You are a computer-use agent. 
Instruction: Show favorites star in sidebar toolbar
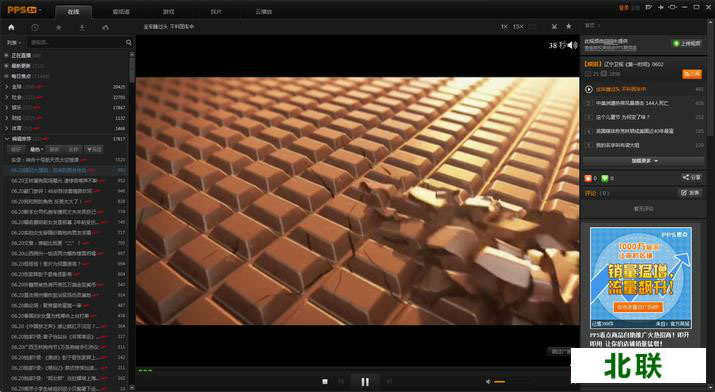58,27
